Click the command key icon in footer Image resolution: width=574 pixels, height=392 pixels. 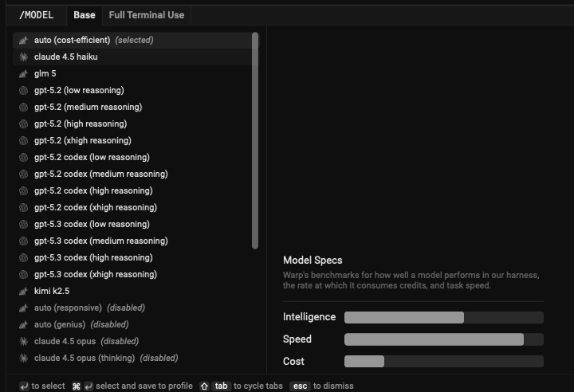click(77, 386)
